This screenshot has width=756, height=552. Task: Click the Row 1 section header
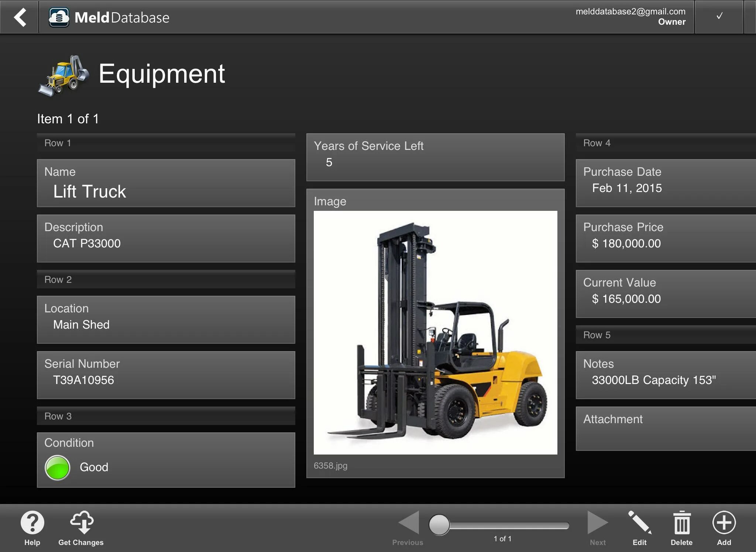(166, 143)
